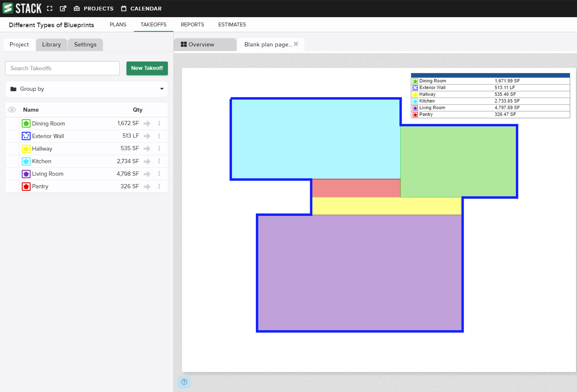Select the yellow Hallway area on plan

[387, 206]
